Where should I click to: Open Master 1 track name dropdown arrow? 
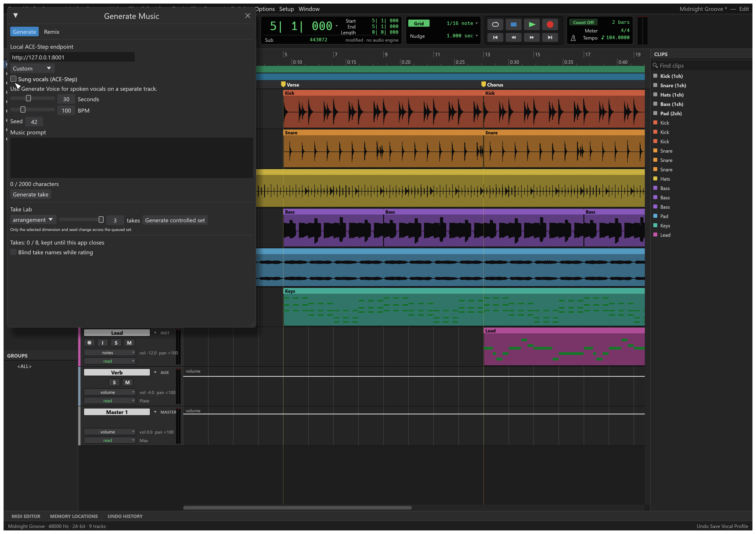tap(155, 412)
